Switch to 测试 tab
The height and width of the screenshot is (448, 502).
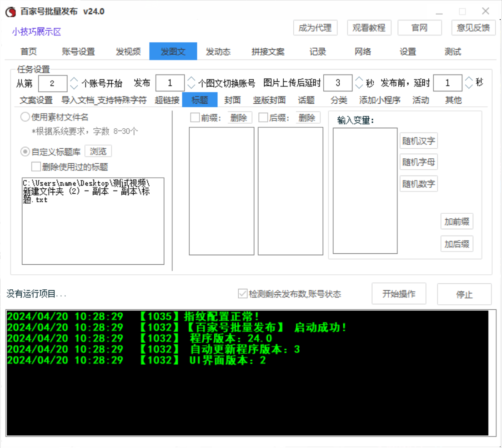[453, 51]
